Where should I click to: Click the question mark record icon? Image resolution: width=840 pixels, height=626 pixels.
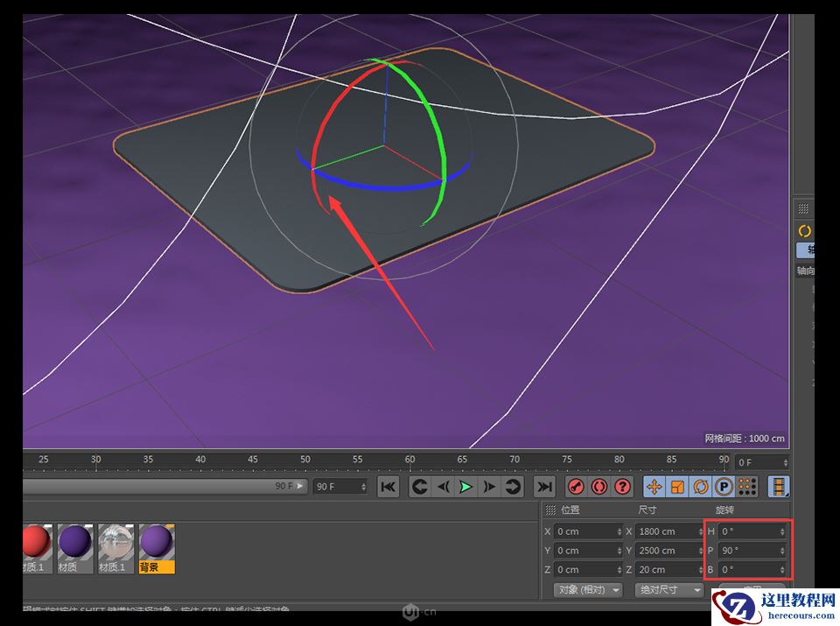pyautogui.click(x=623, y=487)
